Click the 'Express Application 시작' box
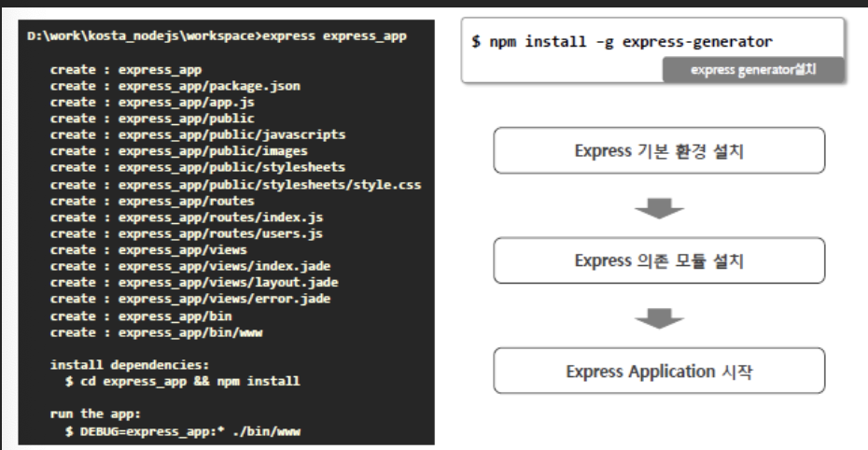Screen dimensions: 868x450 [659, 371]
